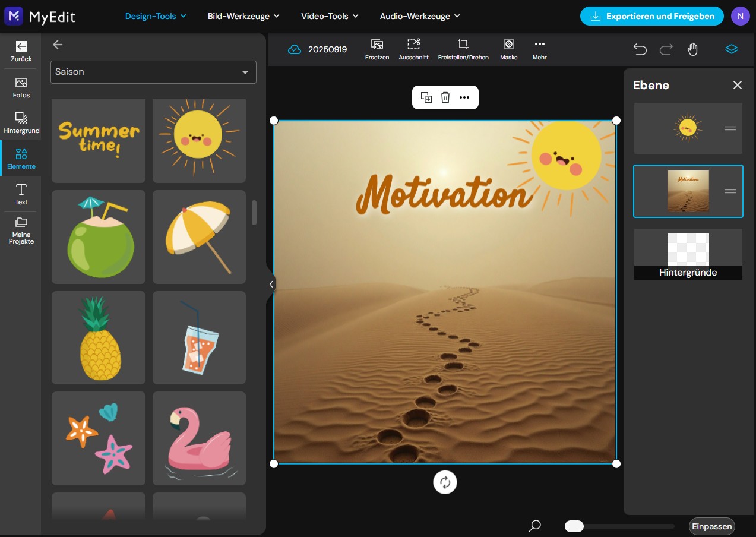Open the user profile avatar N
756x537 pixels.
(740, 16)
